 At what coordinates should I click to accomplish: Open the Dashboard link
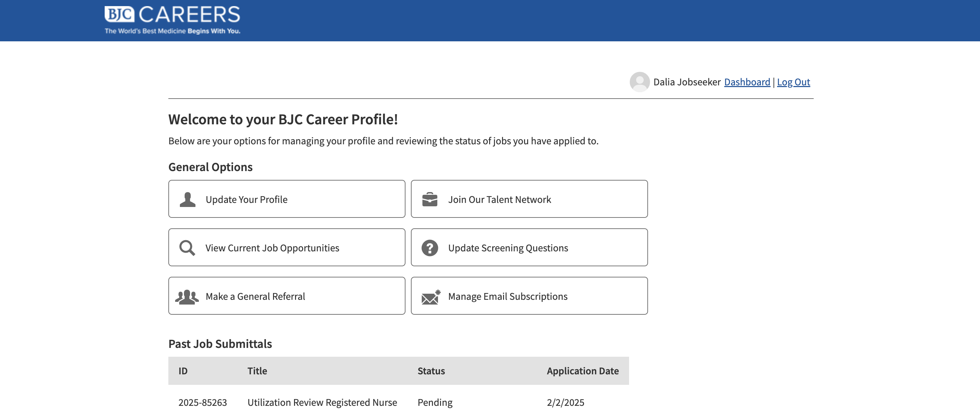(x=747, y=82)
